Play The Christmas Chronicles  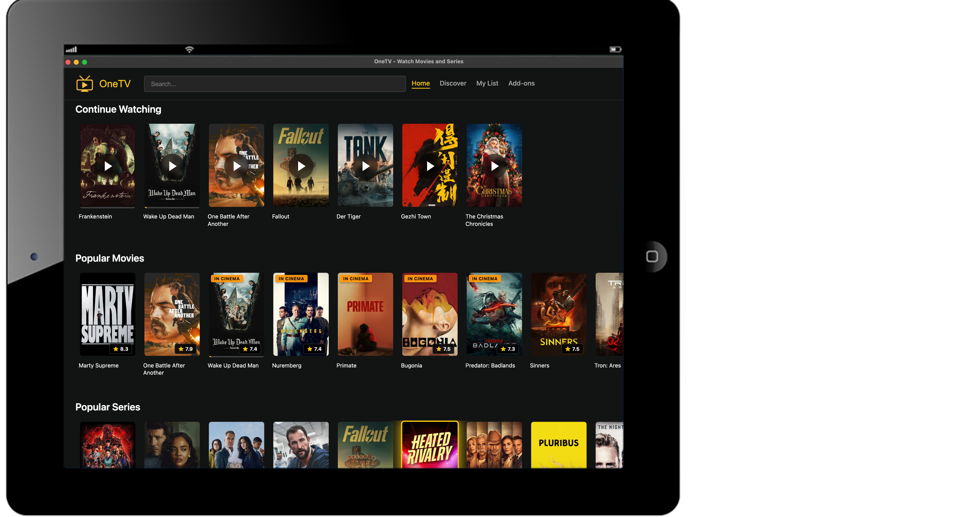pyautogui.click(x=494, y=166)
